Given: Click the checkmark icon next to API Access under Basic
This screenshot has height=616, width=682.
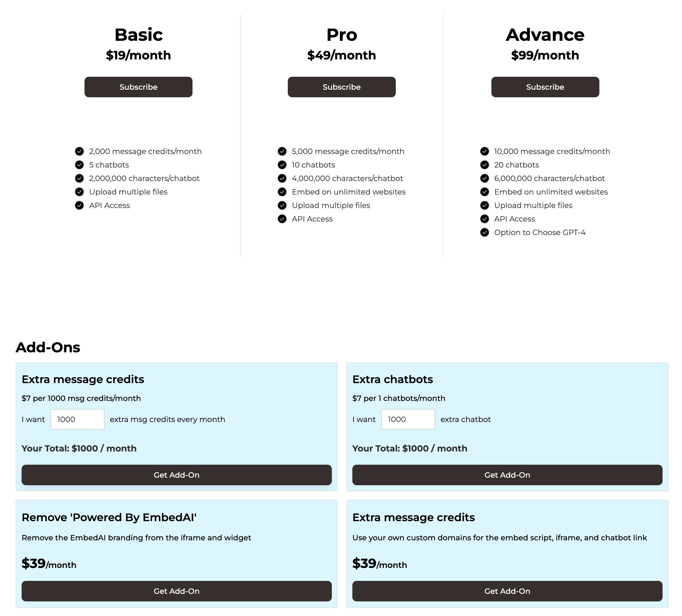Looking at the screenshot, I should (79, 205).
